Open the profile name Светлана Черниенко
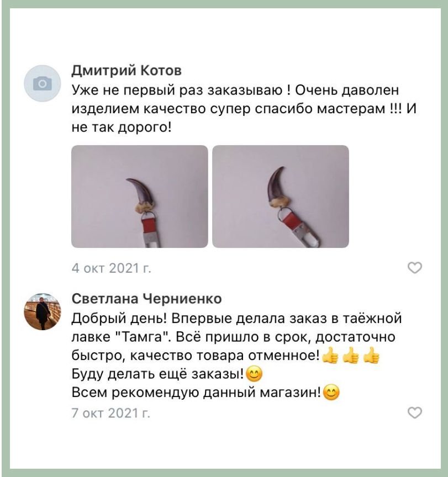Screen dimensions: 448x477 pos(147,299)
